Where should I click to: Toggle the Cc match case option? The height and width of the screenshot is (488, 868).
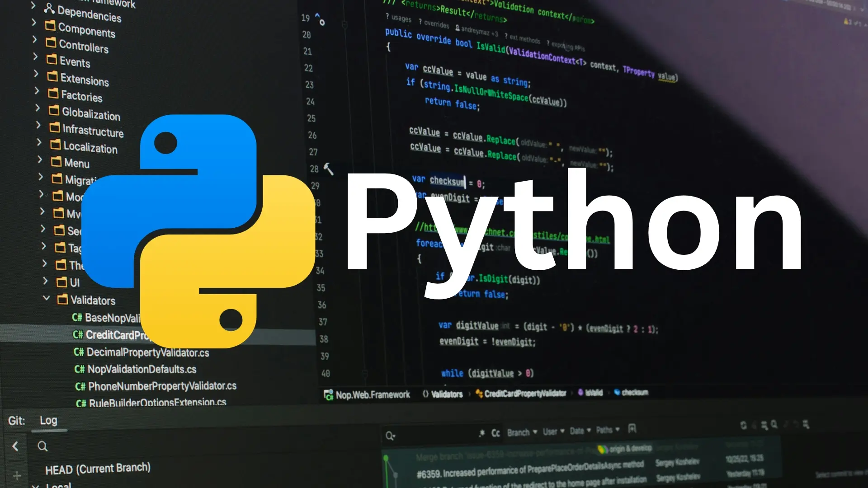coord(495,433)
